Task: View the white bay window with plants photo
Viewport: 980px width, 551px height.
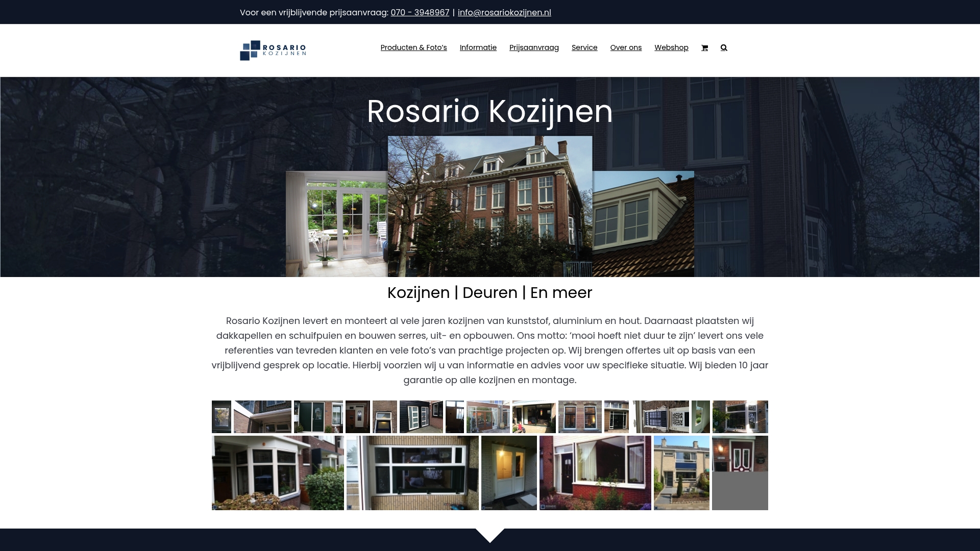Action: pos(278,472)
